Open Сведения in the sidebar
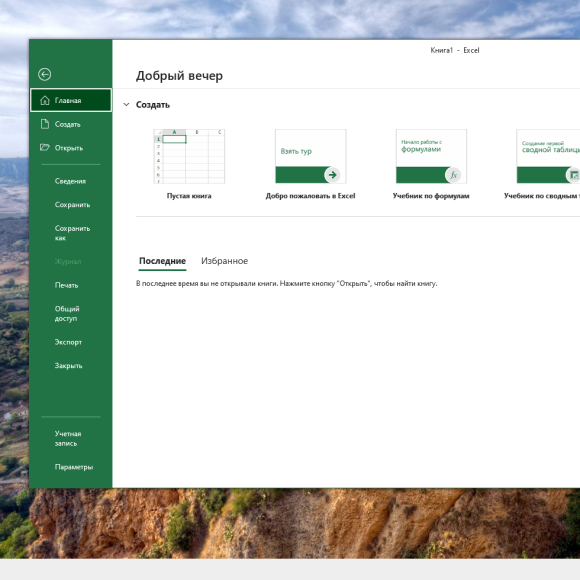Screen dimensions: 580x580 pos(71,181)
